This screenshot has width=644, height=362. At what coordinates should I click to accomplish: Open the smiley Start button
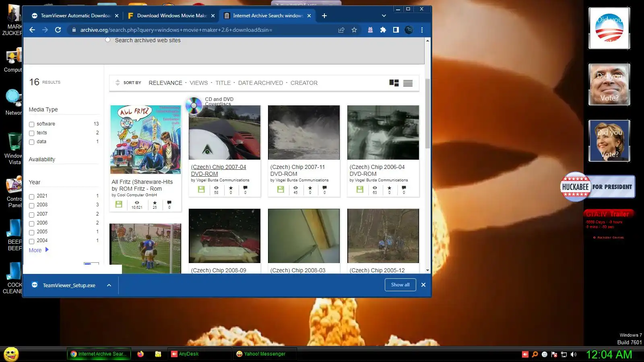11,354
